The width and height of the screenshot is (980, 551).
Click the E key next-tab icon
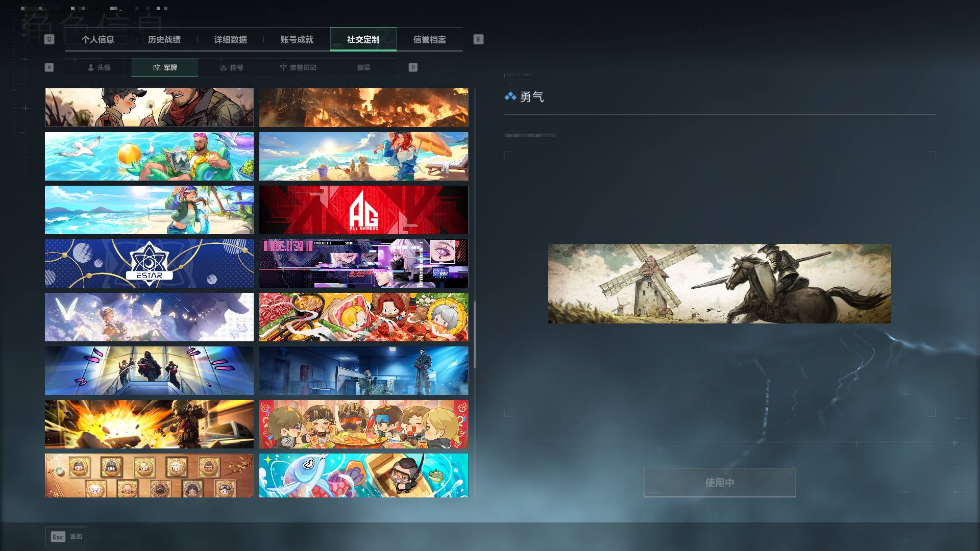click(x=478, y=39)
